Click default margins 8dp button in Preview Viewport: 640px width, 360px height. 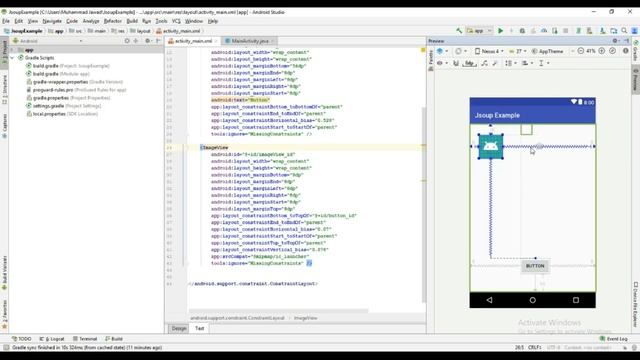point(469,63)
